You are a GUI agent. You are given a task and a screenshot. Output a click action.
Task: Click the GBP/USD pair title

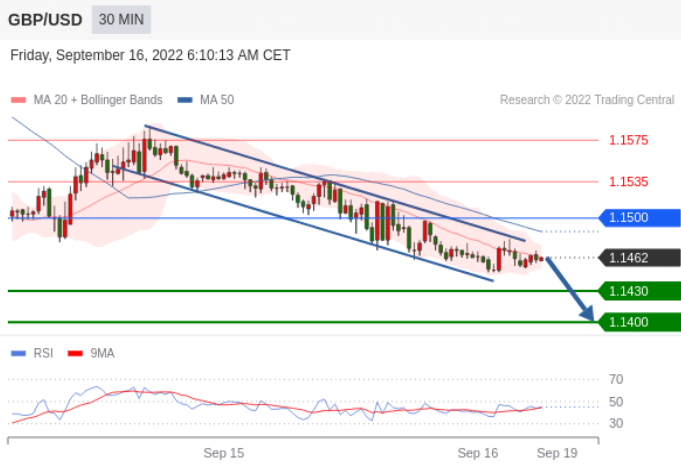tap(45, 20)
